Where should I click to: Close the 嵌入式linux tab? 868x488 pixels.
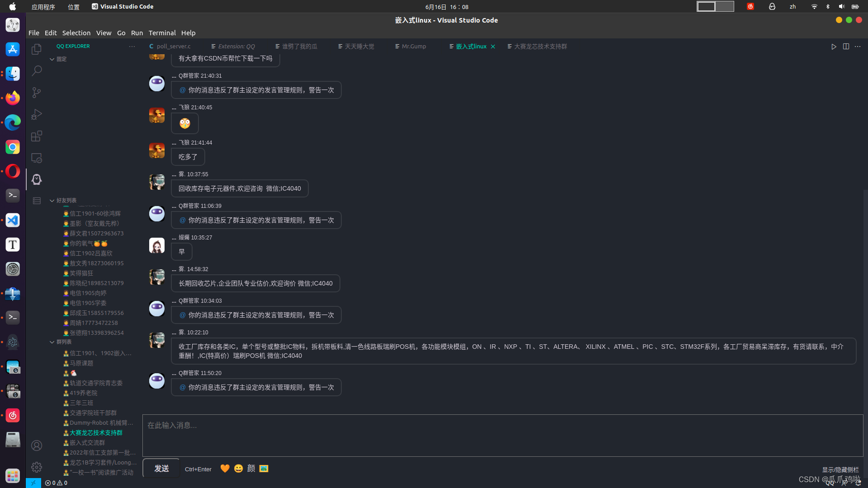tap(493, 47)
